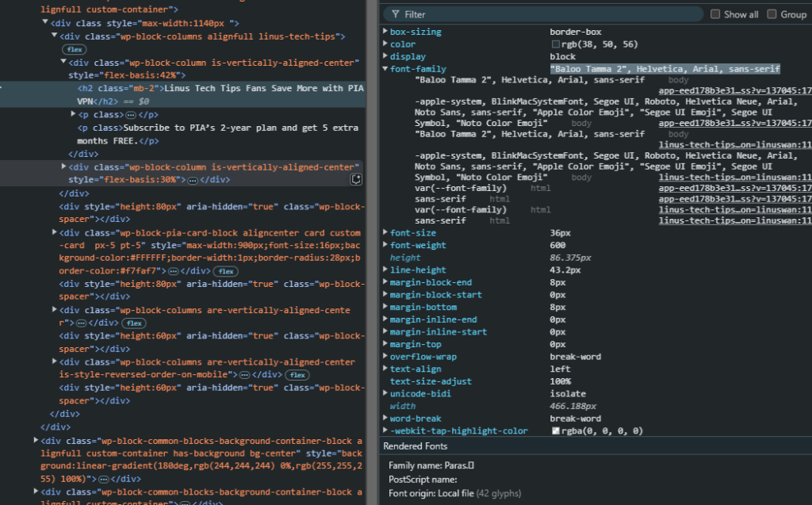The width and height of the screenshot is (812, 505).
Task: Collapse the font-family computed property
Action: click(x=385, y=70)
